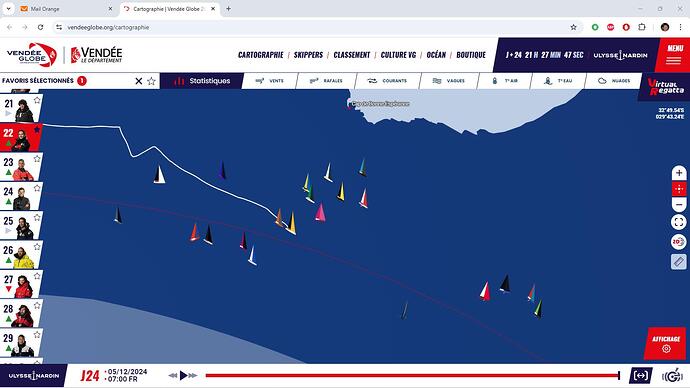
Task: Open Cartographie in site navigation
Action: click(x=261, y=55)
